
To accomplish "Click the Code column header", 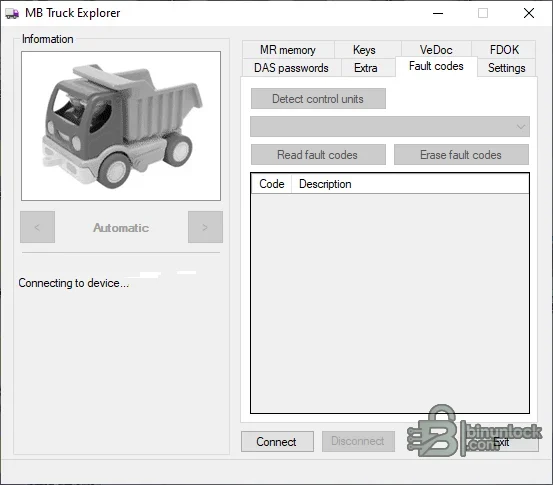I will (x=272, y=184).
